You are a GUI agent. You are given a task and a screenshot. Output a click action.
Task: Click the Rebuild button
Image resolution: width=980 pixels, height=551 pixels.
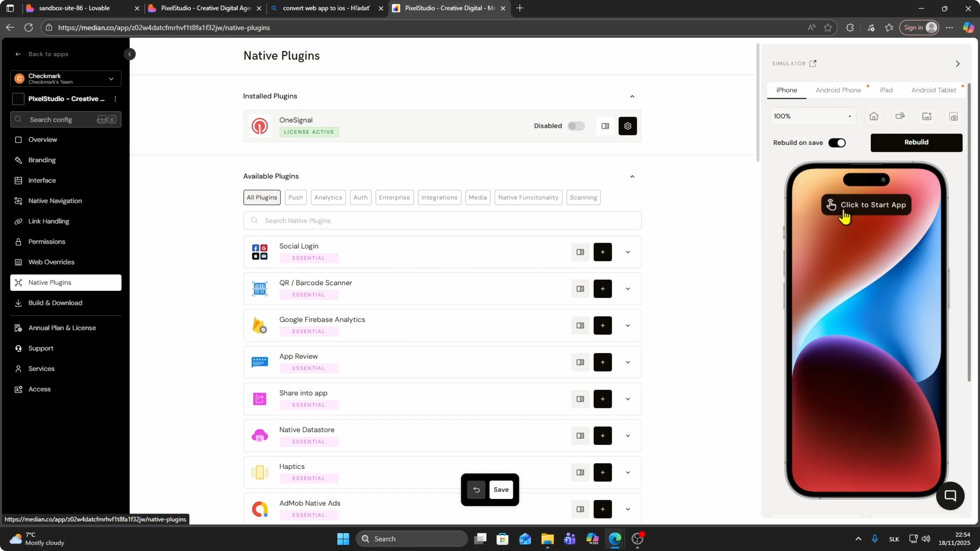(x=916, y=143)
